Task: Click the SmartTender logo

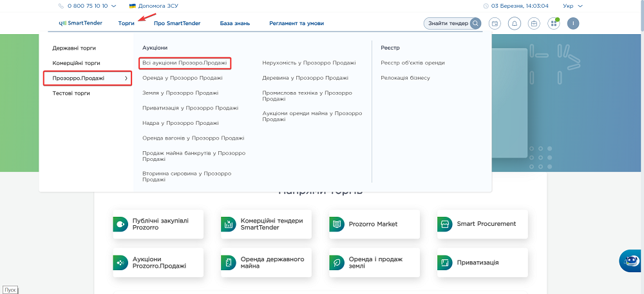Action: point(80,23)
